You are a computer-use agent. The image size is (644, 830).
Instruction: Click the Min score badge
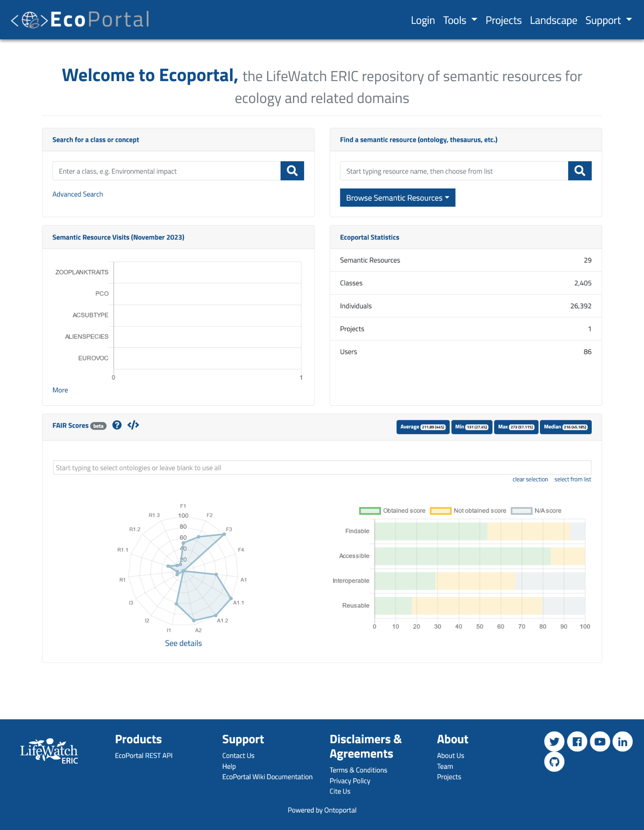point(472,427)
